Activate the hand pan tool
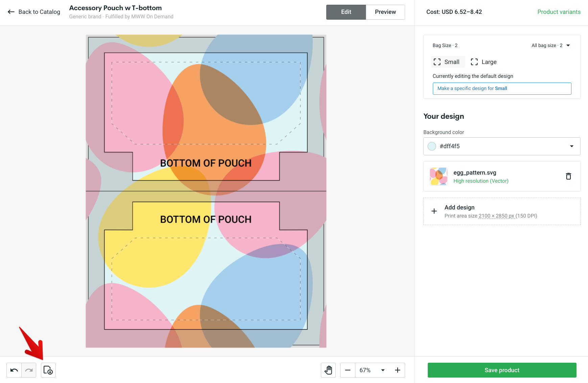The width and height of the screenshot is (588, 383). [x=328, y=370]
